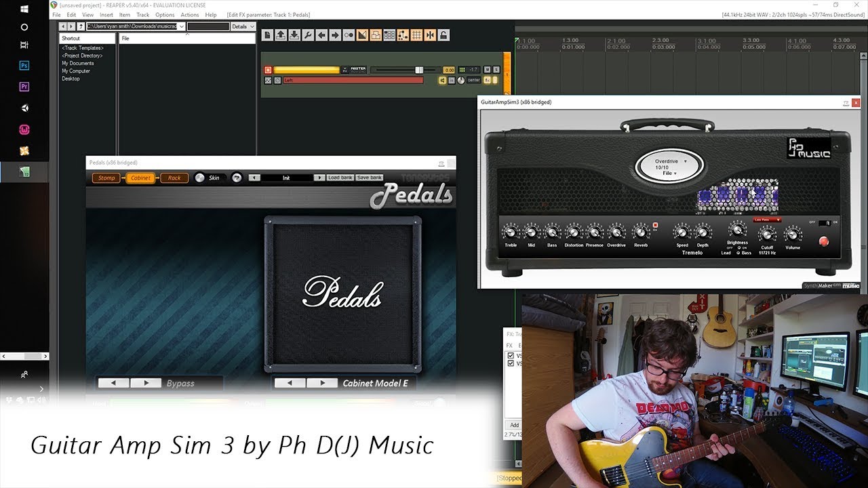
Task: Switch to the Stomp tab in Pedals
Action: point(106,178)
